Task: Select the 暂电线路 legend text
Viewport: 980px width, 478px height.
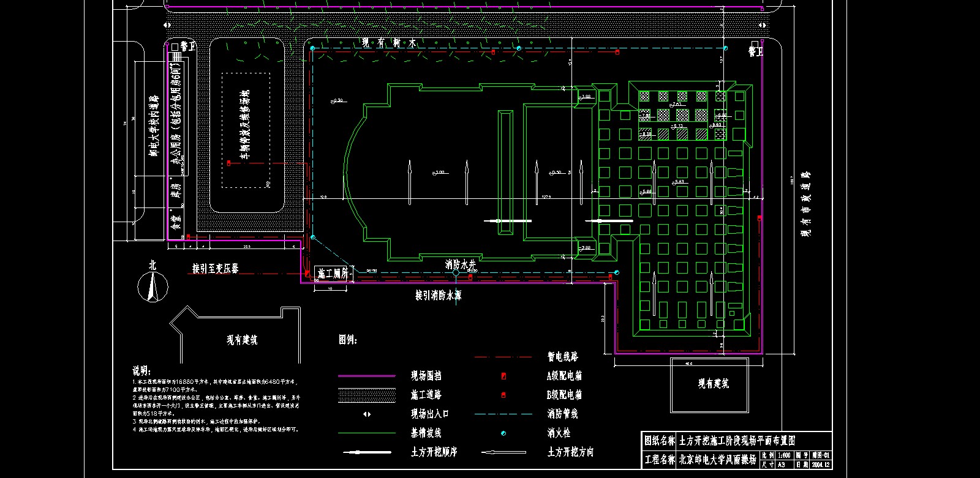Action: [x=562, y=356]
